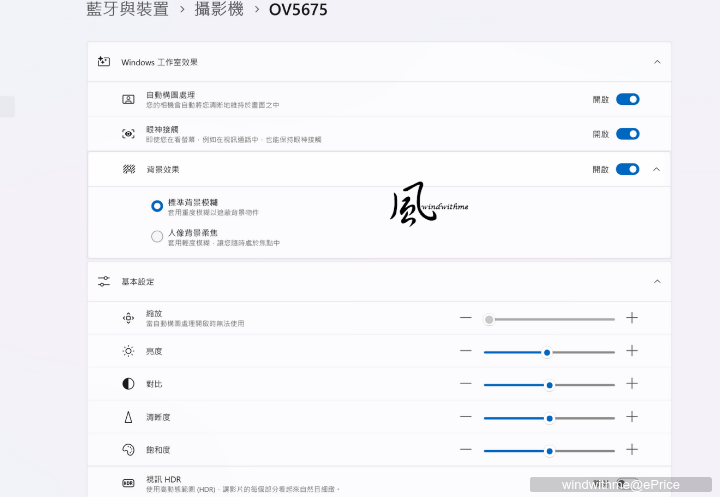
Task: Click the 基本設定 sliders icon
Action: tap(103, 282)
